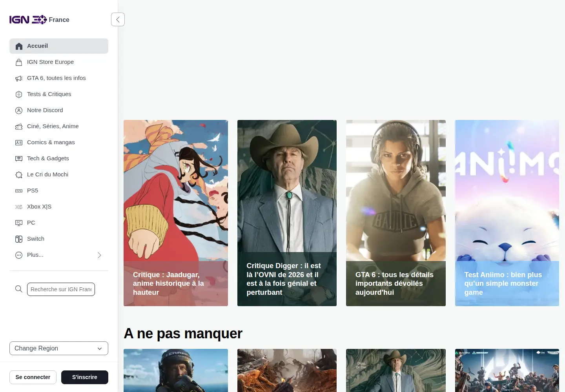Click the PC monitor icon
Image resolution: width=565 pixels, height=392 pixels.
pos(19,223)
